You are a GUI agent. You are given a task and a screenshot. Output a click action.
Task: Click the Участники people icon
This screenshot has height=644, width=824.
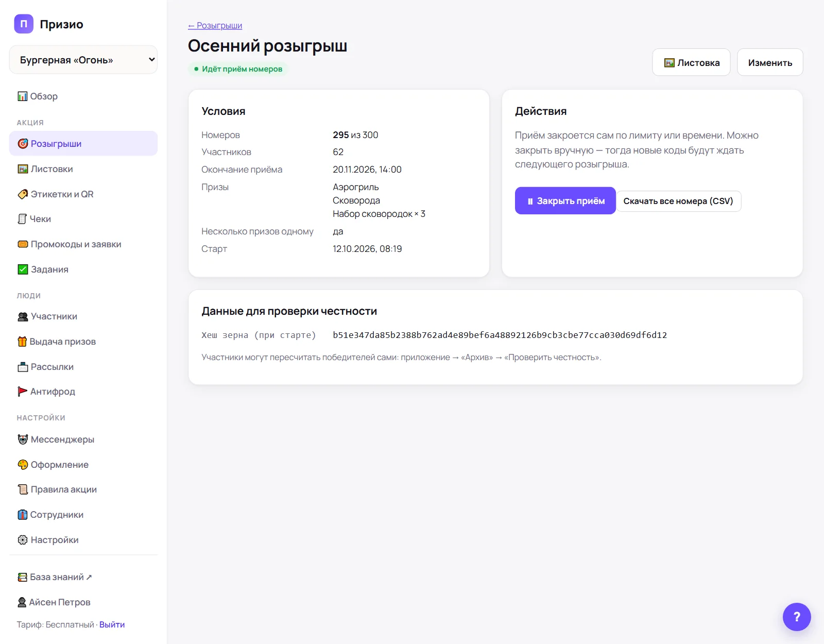tap(23, 316)
